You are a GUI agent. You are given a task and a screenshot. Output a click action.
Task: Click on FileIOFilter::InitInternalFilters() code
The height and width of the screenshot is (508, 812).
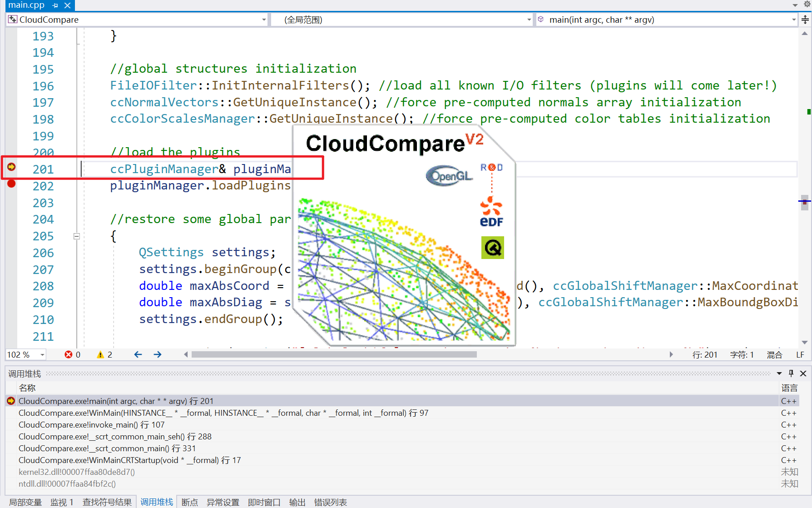(x=240, y=85)
